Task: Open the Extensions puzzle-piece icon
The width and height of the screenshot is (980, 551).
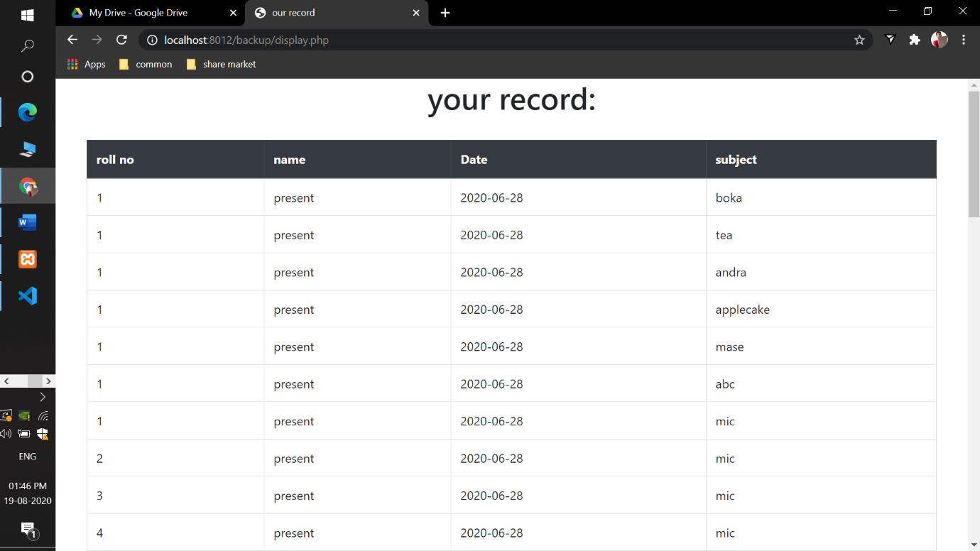Action: pyautogui.click(x=915, y=40)
